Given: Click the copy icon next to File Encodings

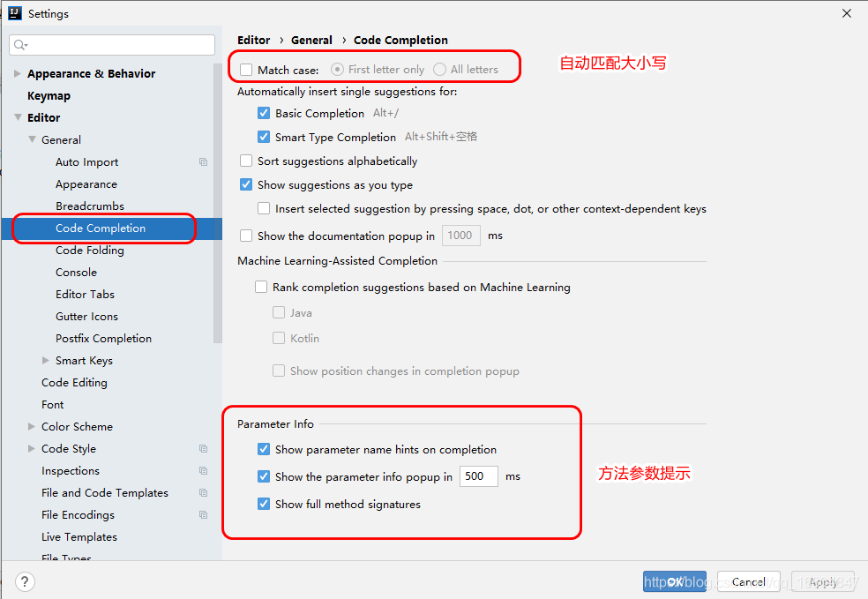Looking at the screenshot, I should click(203, 515).
